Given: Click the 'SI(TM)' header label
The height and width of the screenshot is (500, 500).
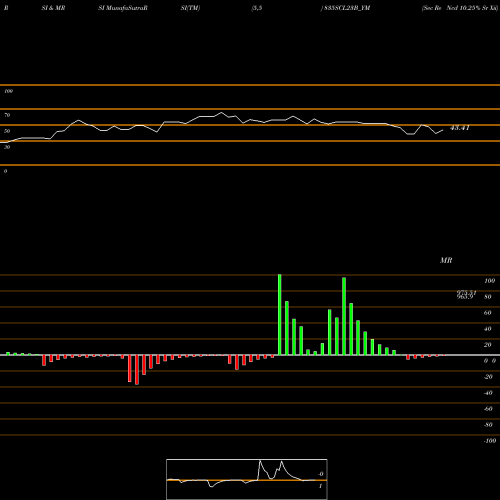Looking at the screenshot, I should click(x=190, y=8).
